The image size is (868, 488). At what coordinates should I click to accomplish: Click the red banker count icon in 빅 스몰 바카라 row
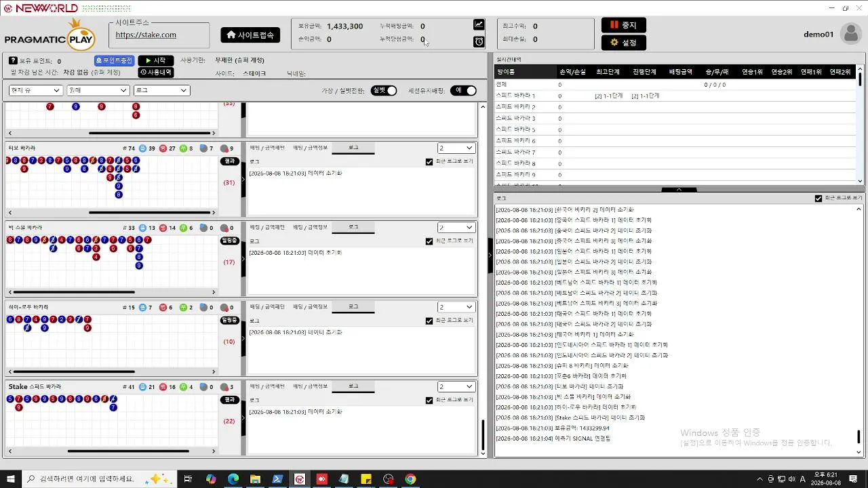163,228
